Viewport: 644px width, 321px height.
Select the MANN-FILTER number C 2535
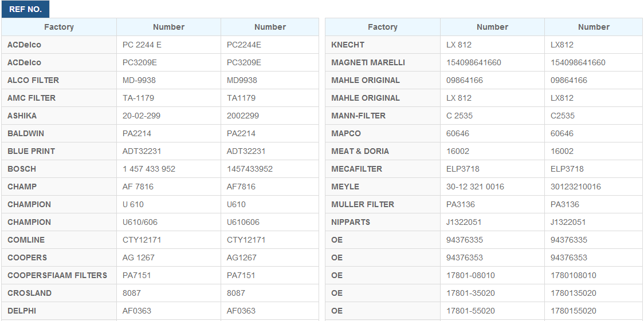[460, 116]
